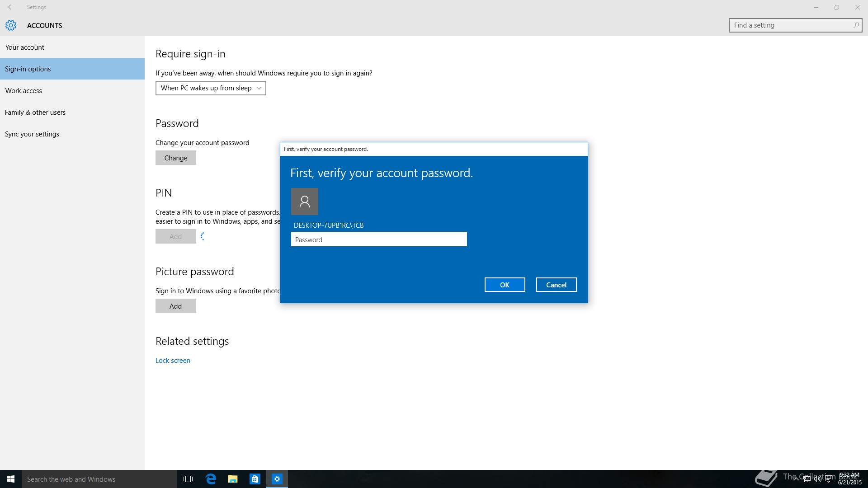Minimize the Settings window
The image size is (868, 488).
(816, 7)
